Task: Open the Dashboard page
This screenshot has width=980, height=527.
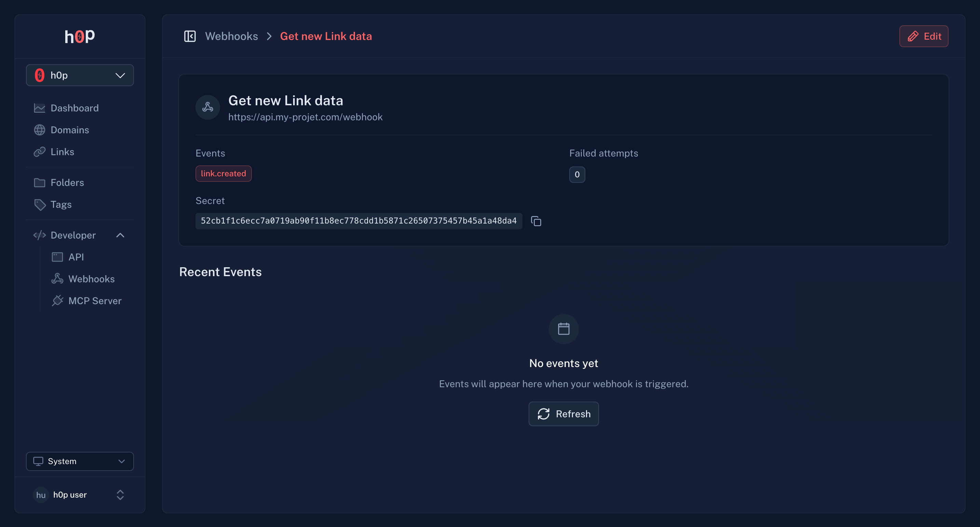Action: [74, 108]
